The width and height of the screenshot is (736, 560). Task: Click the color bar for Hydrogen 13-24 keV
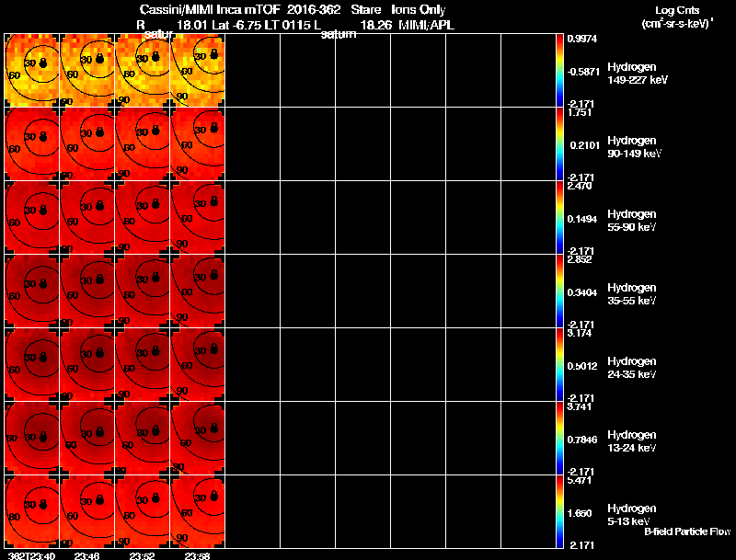[x=559, y=439]
